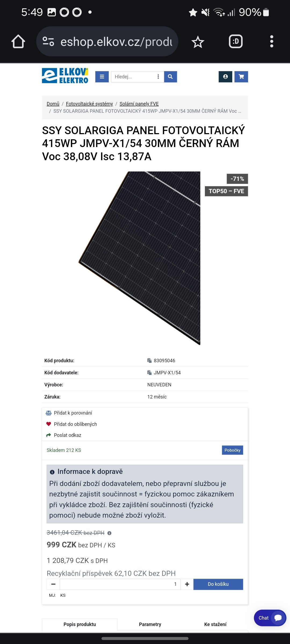Screen dimensions: 290x644
Task: Click the 'Do košíku' button
Action: click(218, 584)
